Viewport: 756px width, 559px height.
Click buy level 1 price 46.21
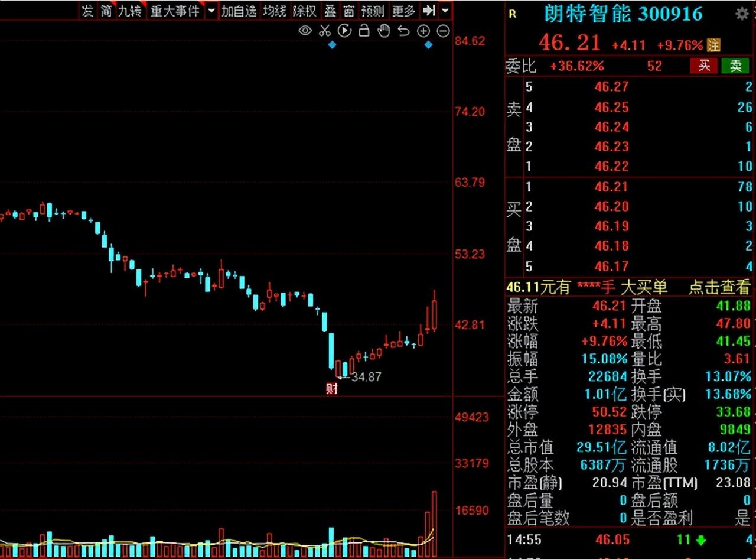point(611,187)
